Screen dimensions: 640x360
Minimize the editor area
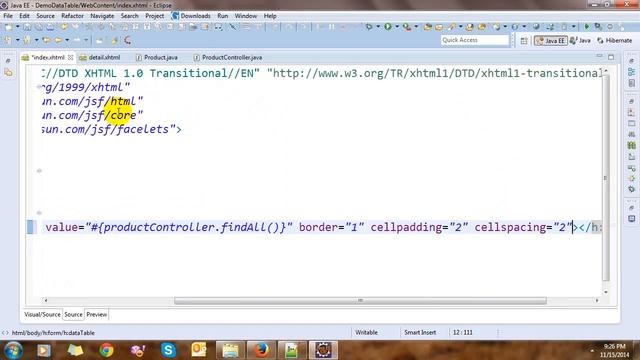pos(599,56)
